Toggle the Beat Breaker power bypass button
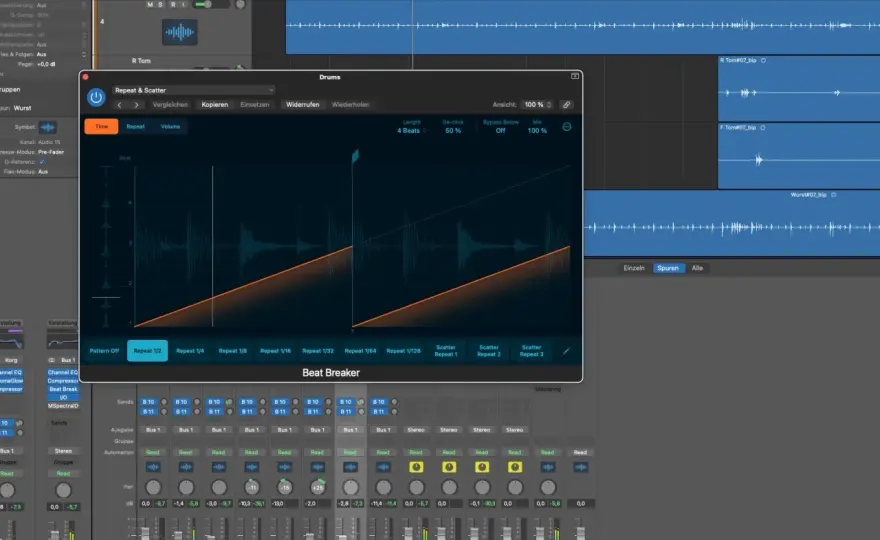The width and height of the screenshot is (880, 540). [96, 97]
